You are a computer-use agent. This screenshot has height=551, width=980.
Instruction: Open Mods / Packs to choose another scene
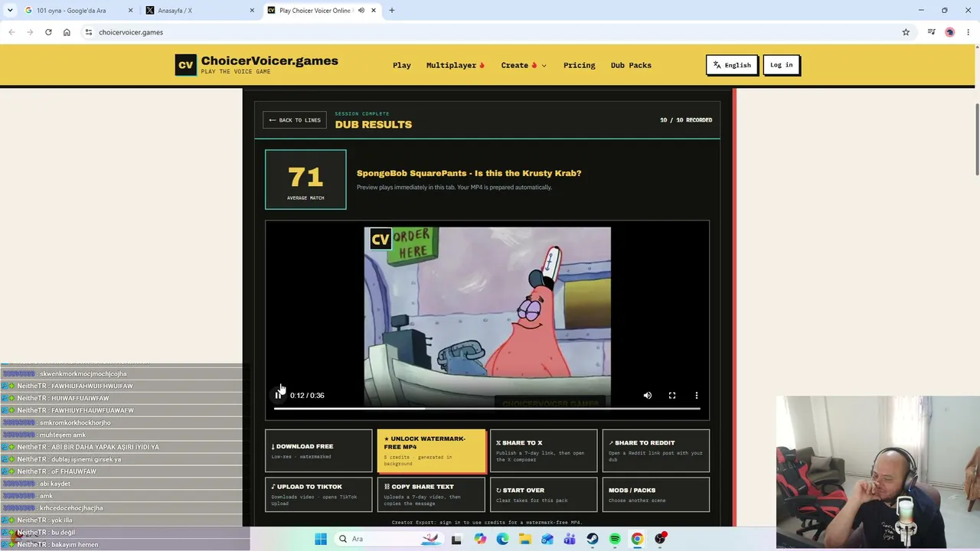point(656,494)
